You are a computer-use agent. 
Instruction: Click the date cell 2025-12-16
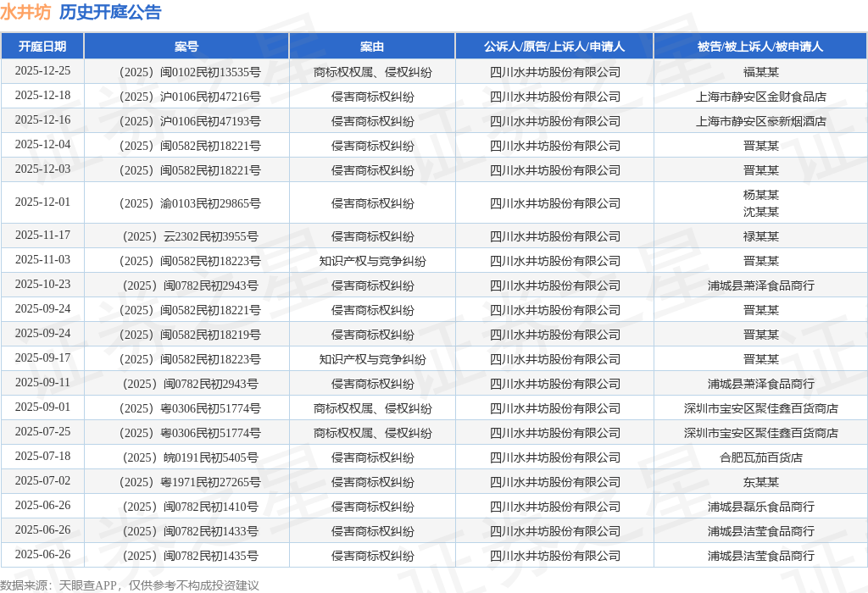[x=42, y=120]
